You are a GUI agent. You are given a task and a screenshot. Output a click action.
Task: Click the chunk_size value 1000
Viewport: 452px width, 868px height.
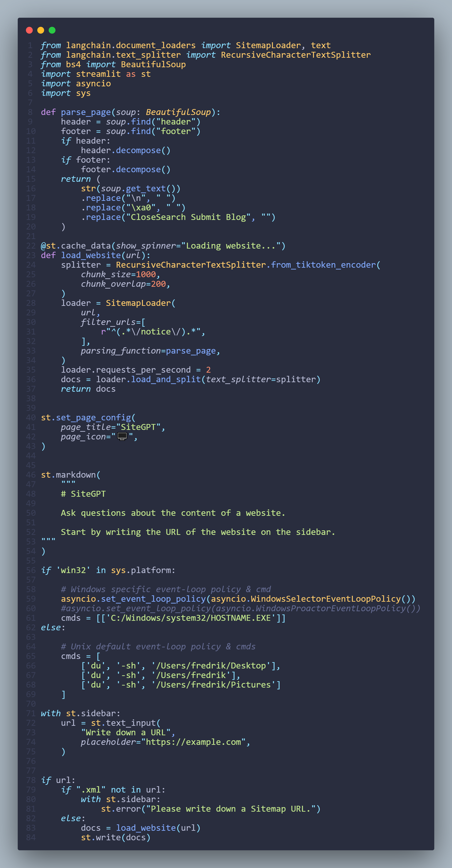146,274
